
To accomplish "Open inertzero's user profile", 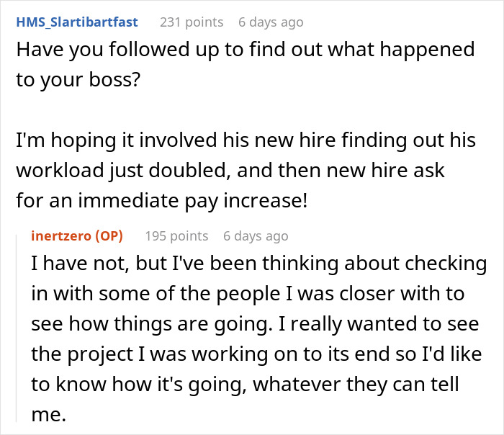I will point(61,236).
